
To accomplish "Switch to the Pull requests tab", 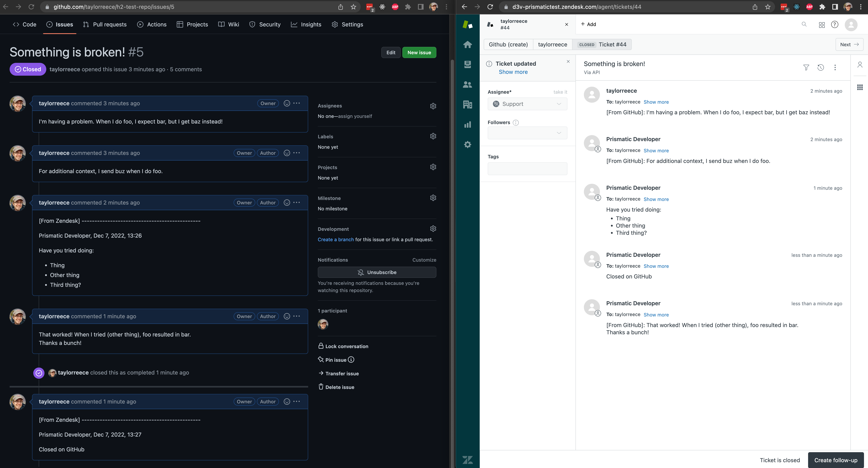I will click(x=105, y=24).
